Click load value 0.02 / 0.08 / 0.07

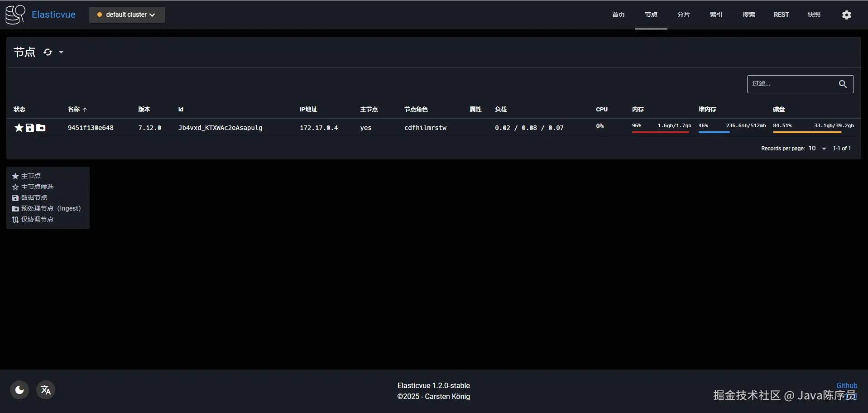[529, 128]
